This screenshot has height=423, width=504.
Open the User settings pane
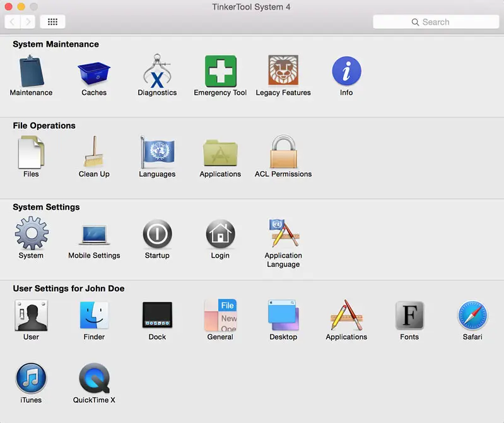click(x=31, y=315)
